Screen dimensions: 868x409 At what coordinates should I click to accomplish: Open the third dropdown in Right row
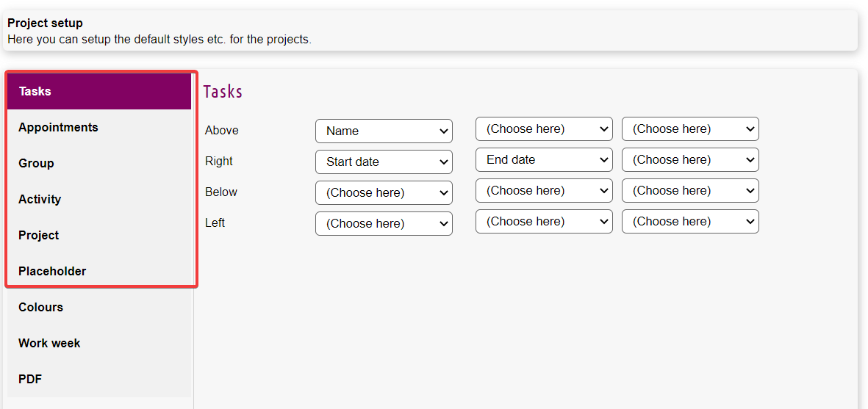[x=690, y=160]
